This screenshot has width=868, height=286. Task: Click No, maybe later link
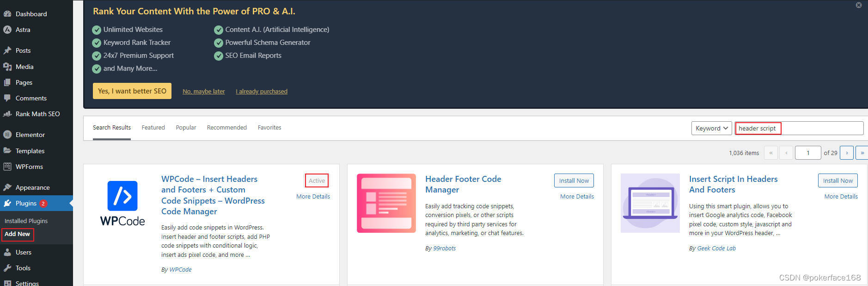click(x=204, y=92)
